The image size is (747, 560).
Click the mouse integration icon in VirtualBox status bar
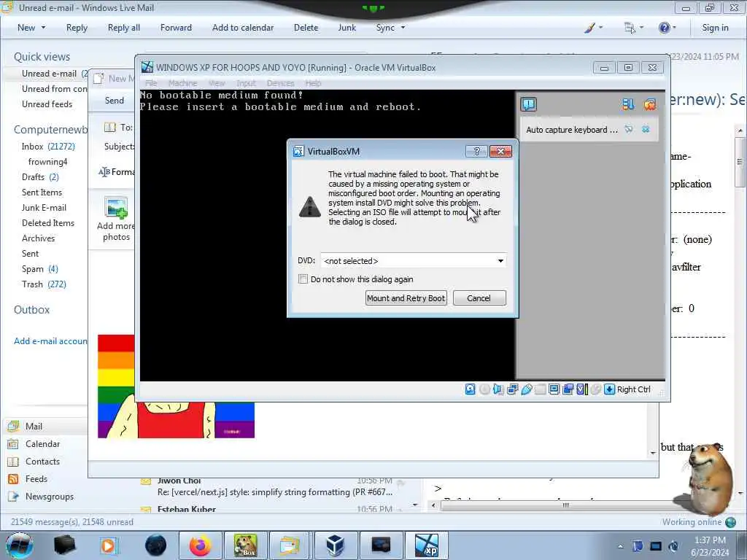click(595, 389)
